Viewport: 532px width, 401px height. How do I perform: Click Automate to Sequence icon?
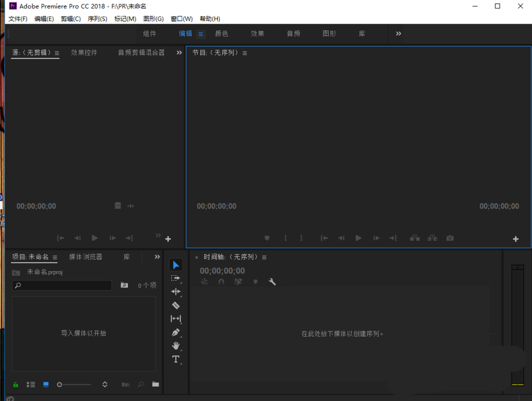126,385
